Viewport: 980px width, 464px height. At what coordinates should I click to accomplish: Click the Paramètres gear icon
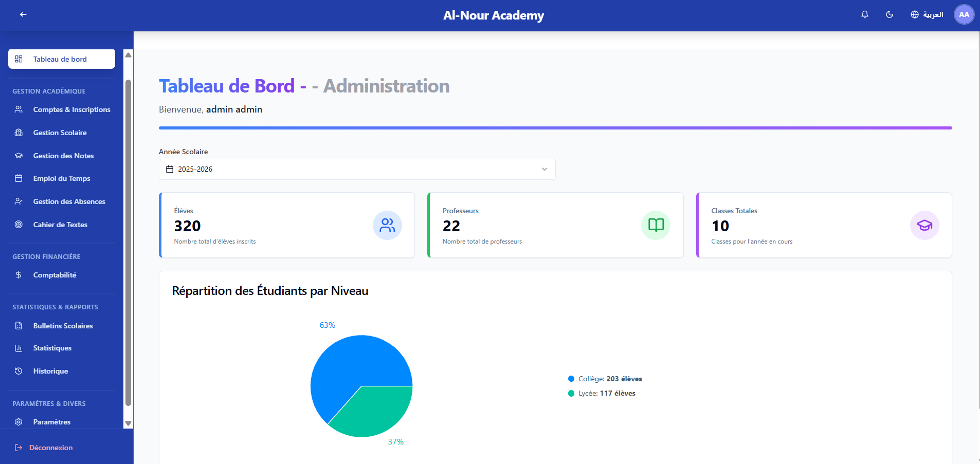click(19, 422)
